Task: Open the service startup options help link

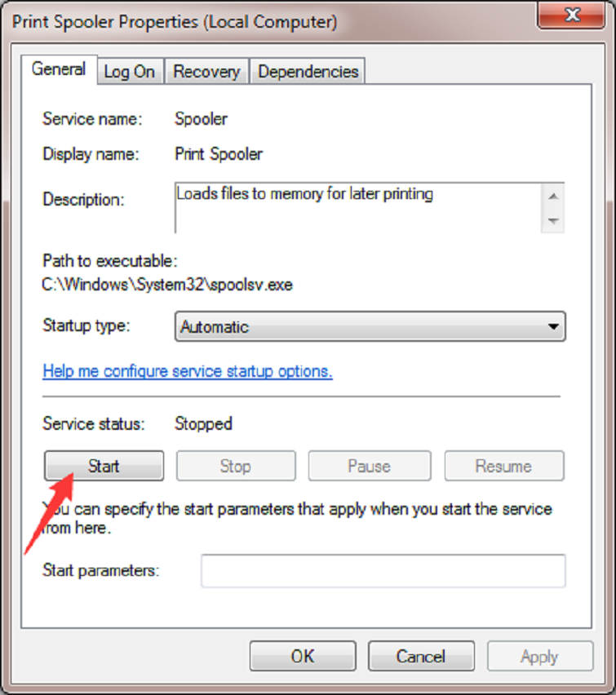Action: pyautogui.click(x=188, y=371)
